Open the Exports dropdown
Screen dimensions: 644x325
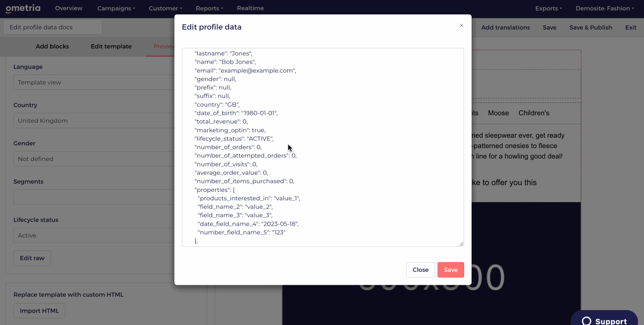pyautogui.click(x=548, y=8)
